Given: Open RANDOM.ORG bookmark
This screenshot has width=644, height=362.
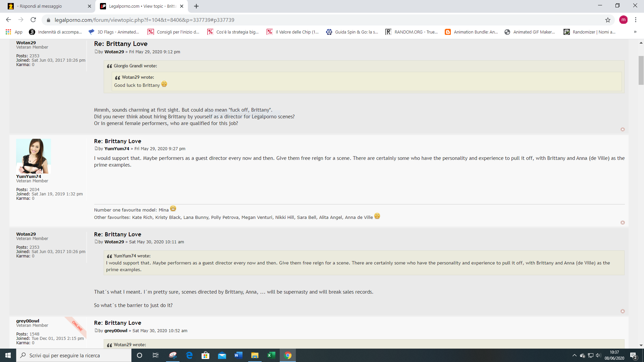Looking at the screenshot, I should pyautogui.click(x=412, y=32).
